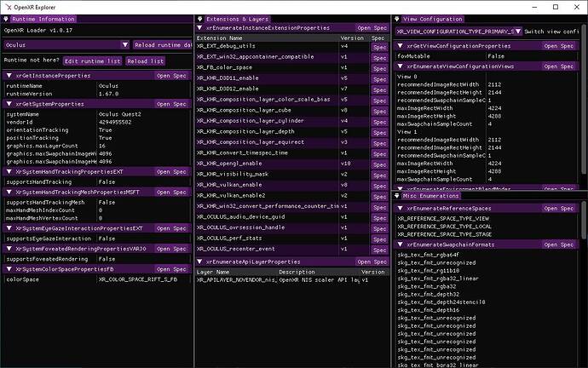588x368 pixels.
Task: Collapse the XrSystemEyeGazeInteractionPropertiesEXT section
Action: coord(9,228)
